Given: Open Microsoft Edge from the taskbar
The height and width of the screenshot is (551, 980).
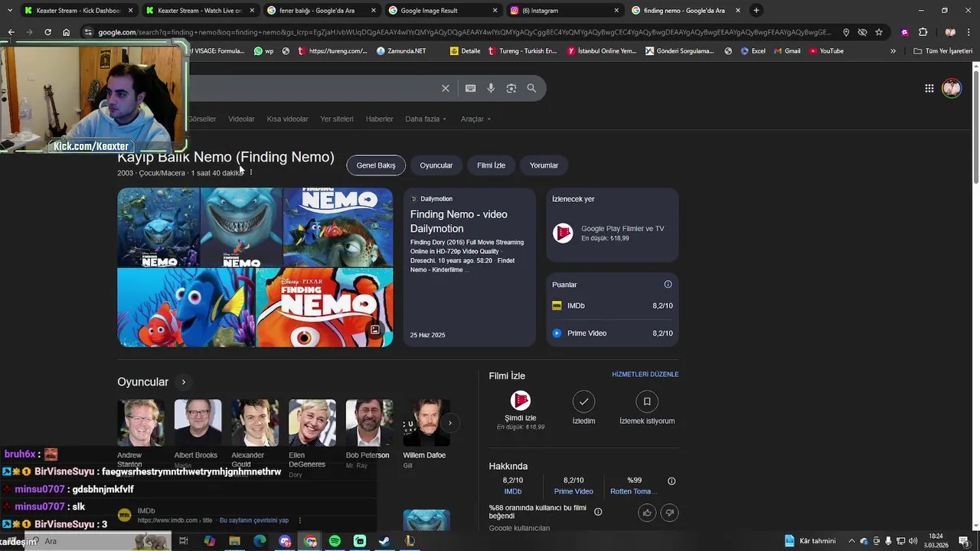Looking at the screenshot, I should (260, 541).
